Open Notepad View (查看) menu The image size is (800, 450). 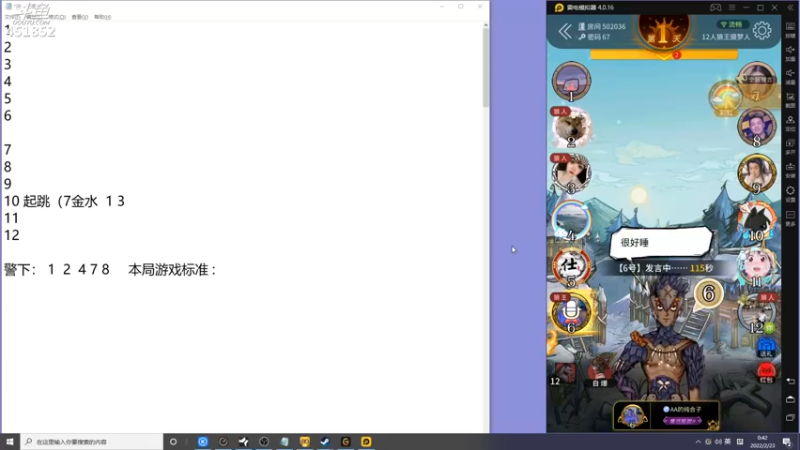pyautogui.click(x=80, y=17)
